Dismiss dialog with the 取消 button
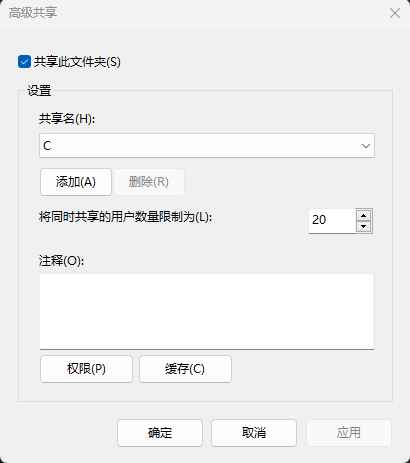Image resolution: width=410 pixels, height=463 pixels. pyautogui.click(x=254, y=433)
